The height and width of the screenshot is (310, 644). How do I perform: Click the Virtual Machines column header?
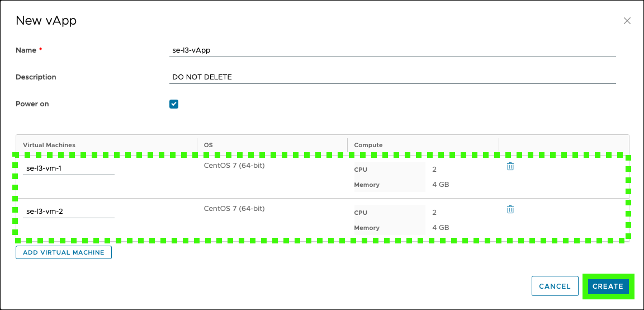click(x=49, y=145)
